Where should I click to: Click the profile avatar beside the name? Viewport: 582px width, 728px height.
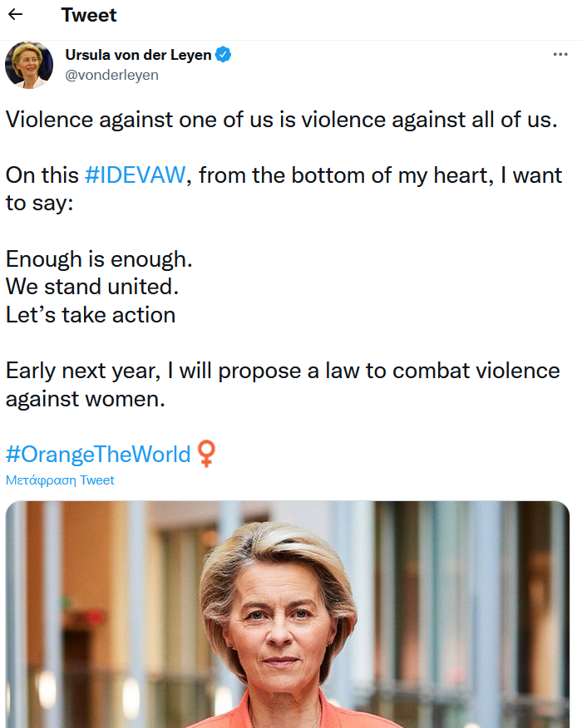click(29, 65)
